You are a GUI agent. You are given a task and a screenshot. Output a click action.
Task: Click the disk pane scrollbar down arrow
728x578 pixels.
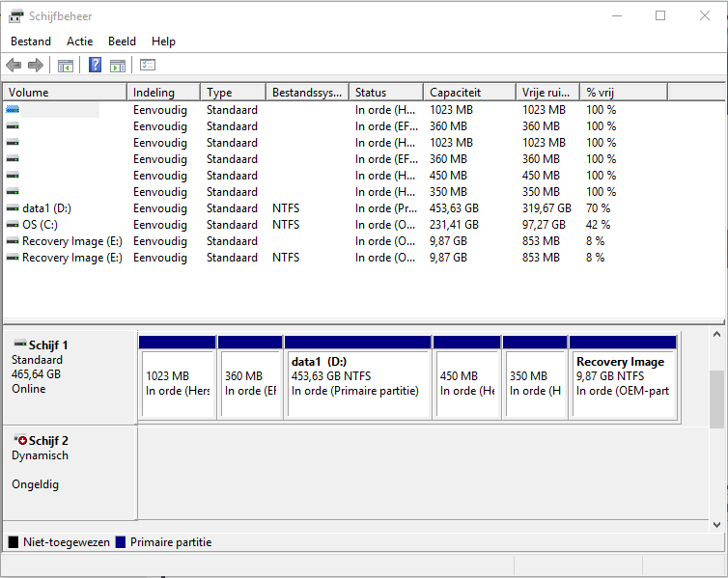(x=716, y=524)
